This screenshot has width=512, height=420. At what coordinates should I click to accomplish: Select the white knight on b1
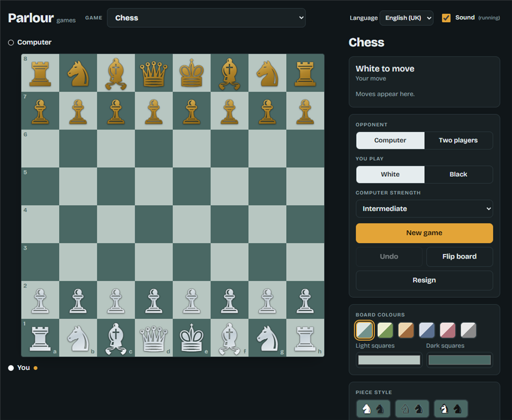point(78,338)
